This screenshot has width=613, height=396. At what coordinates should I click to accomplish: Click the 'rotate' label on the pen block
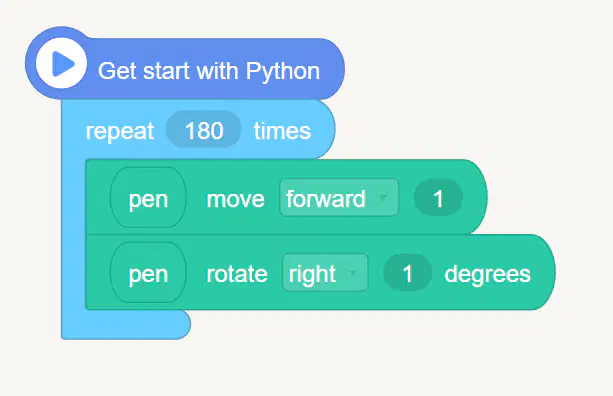(237, 274)
